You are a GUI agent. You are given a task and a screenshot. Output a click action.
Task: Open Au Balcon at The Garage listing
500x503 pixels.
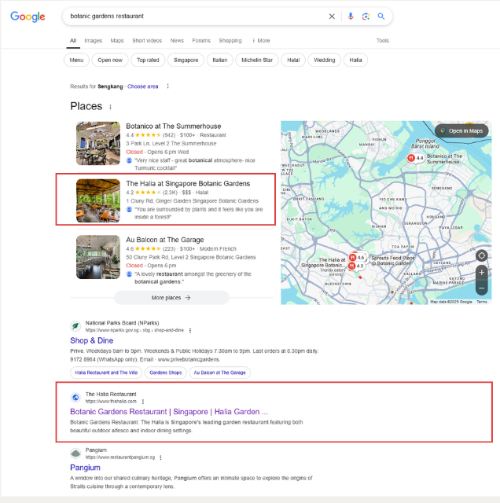[165, 240]
